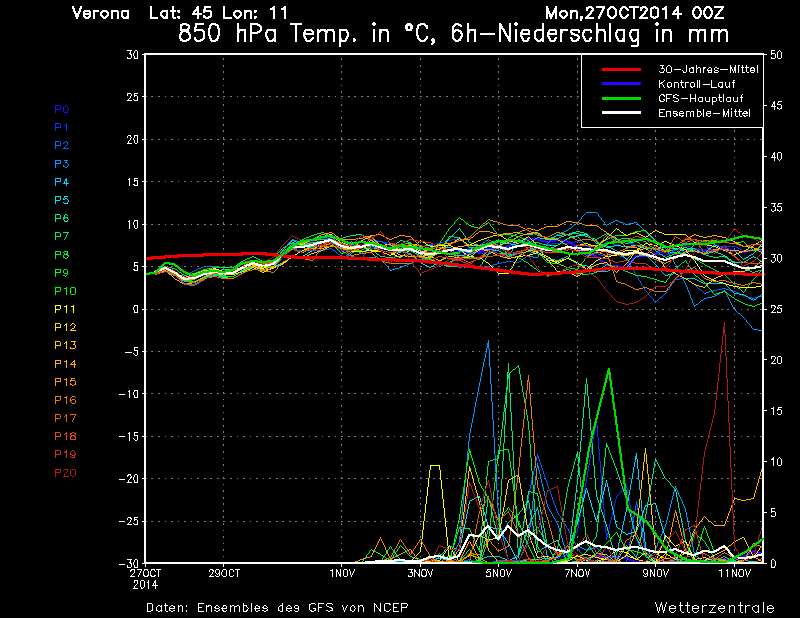Click the white Ensemble-Mittel legend line
The height and width of the screenshot is (618, 800).
(620, 113)
